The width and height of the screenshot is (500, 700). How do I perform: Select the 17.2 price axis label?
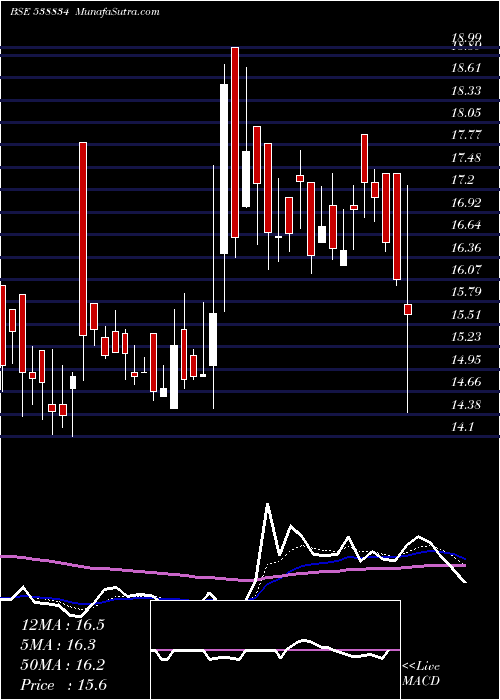[462, 180]
